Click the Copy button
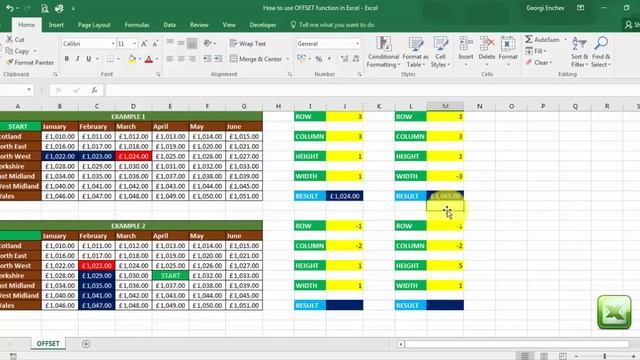This screenshot has height=360, width=640. pos(18,51)
